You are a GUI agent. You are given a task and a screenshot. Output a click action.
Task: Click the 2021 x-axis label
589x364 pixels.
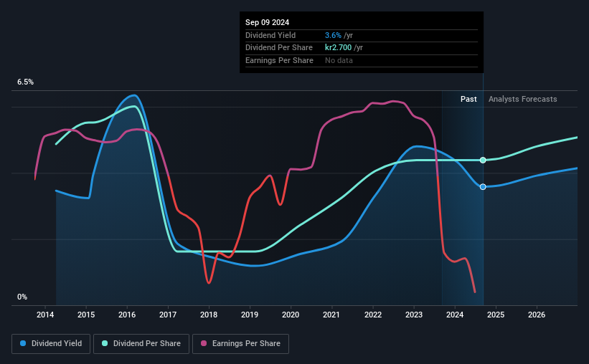[331, 315]
